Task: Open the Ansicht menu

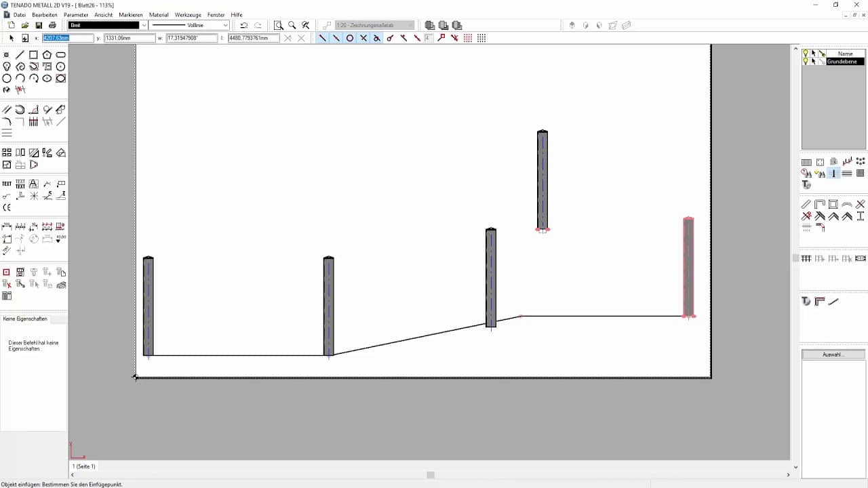Action: (x=104, y=15)
